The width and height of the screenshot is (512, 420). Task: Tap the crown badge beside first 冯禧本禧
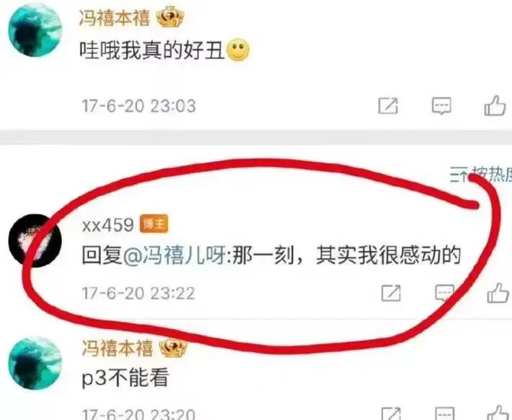pyautogui.click(x=170, y=17)
